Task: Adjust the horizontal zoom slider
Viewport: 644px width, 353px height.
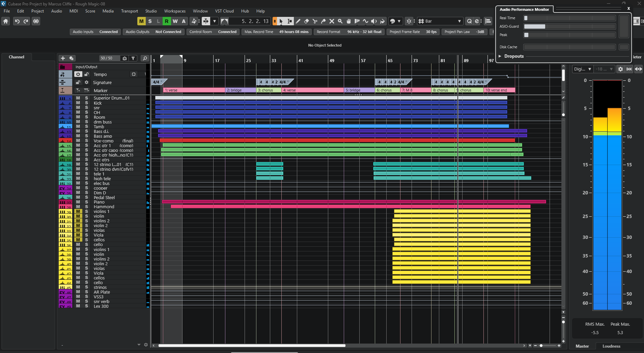Action: [x=541, y=346]
